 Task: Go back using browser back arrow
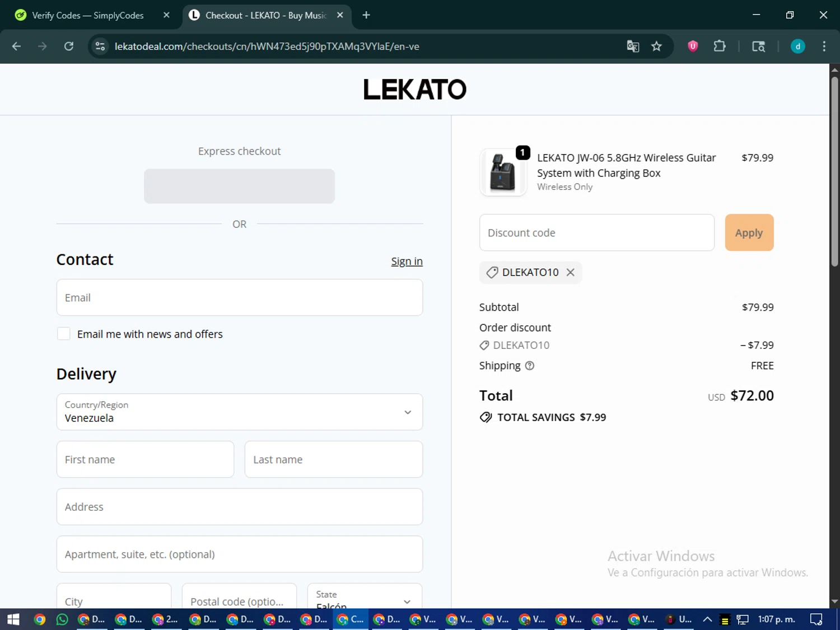(x=16, y=46)
